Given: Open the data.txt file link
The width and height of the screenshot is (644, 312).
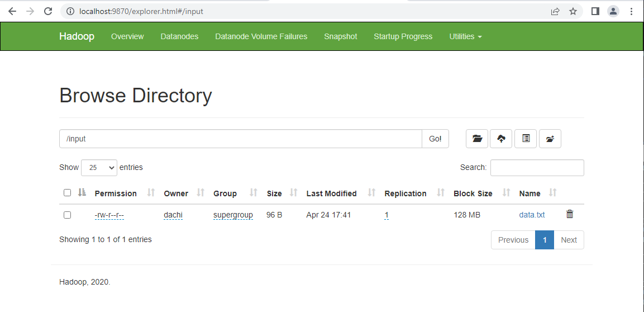Looking at the screenshot, I should (532, 215).
